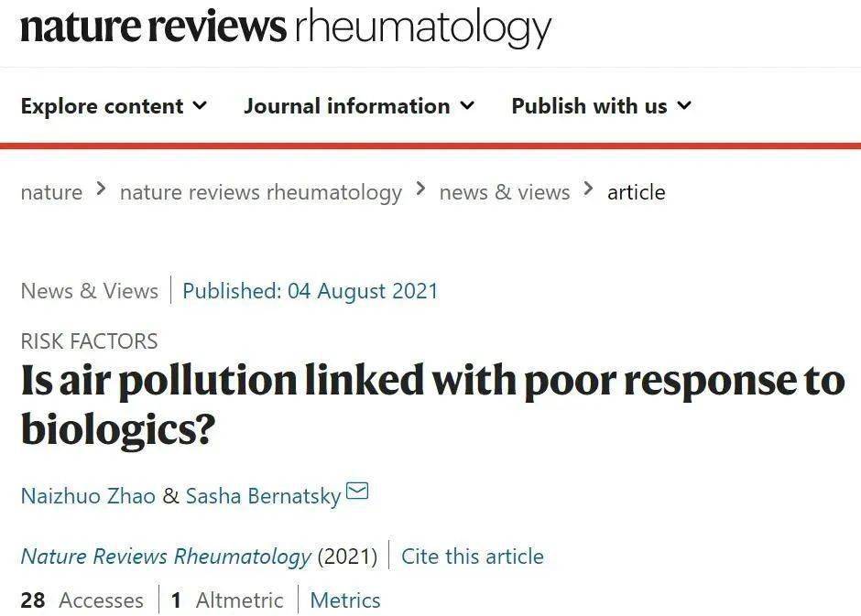
Task: Click the italic Nature Reviews Rheumatology journal link
Action: 166,557
